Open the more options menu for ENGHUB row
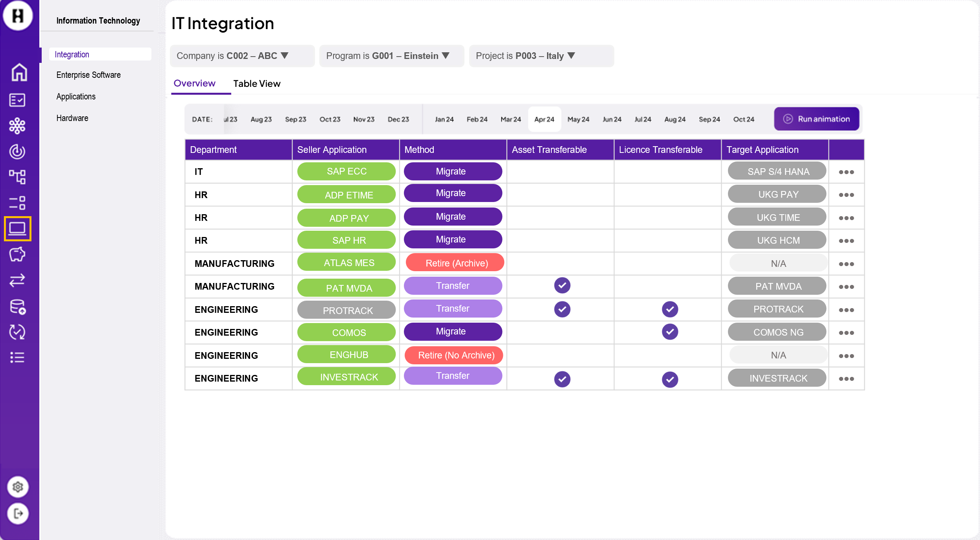Image resolution: width=980 pixels, height=540 pixels. point(846,356)
